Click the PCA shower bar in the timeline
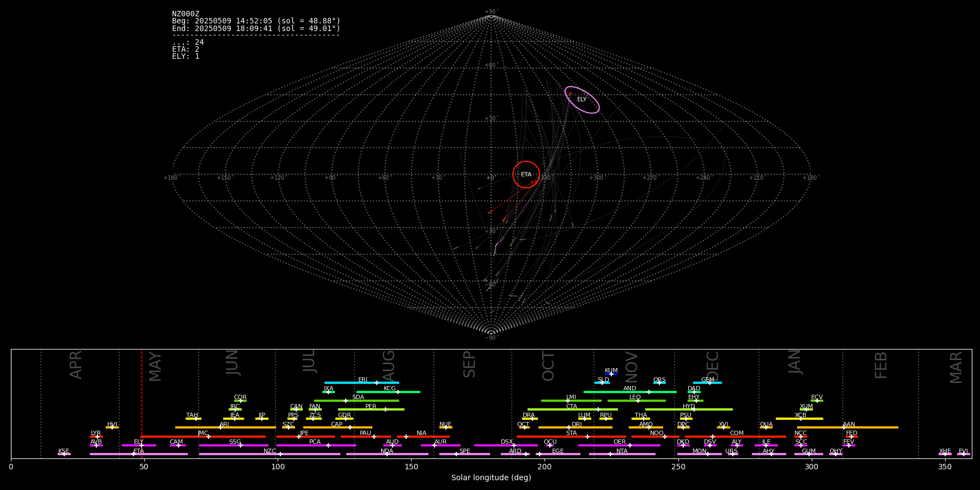This screenshot has height=490, width=980. [316, 445]
